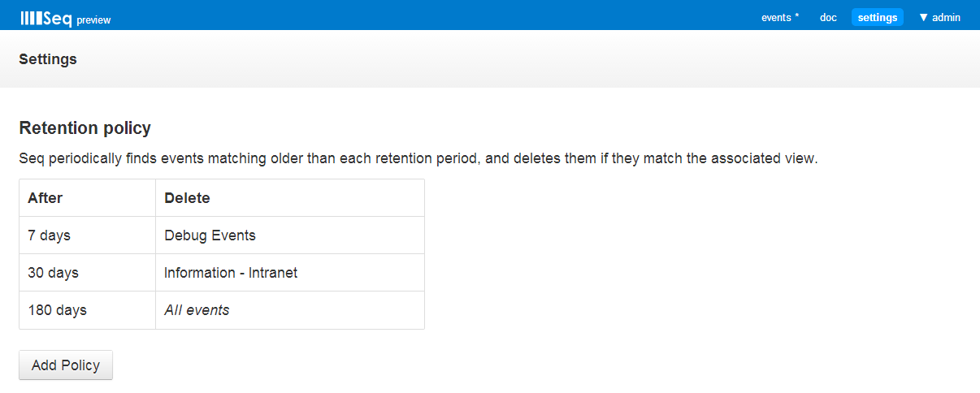Screen dimensions: 980x393
Task: Select the 180 days retention cell
Action: point(88,310)
